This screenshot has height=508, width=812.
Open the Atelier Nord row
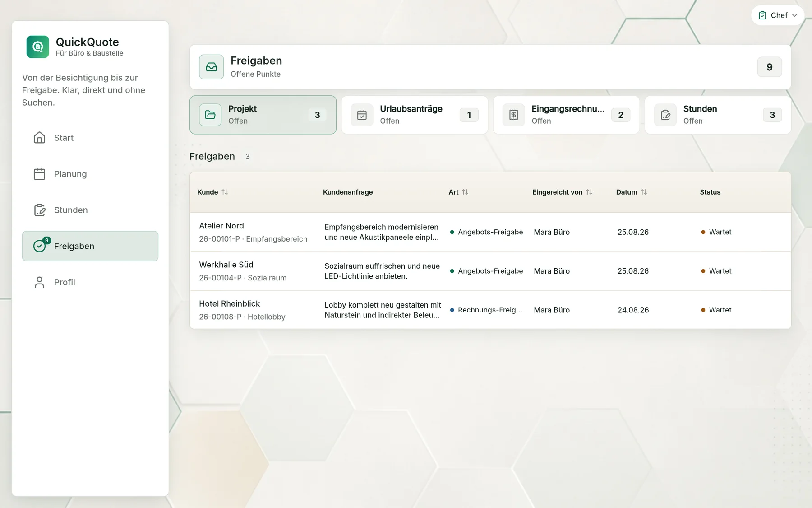490,232
